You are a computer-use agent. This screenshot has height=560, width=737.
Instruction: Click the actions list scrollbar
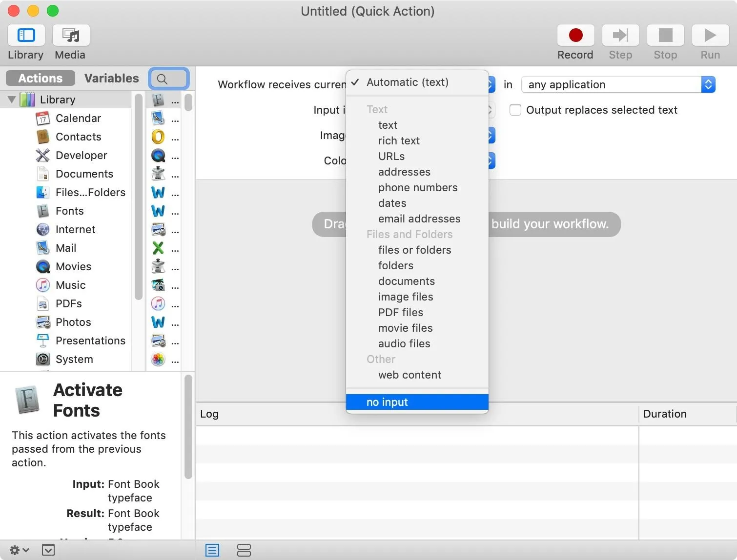(x=188, y=102)
